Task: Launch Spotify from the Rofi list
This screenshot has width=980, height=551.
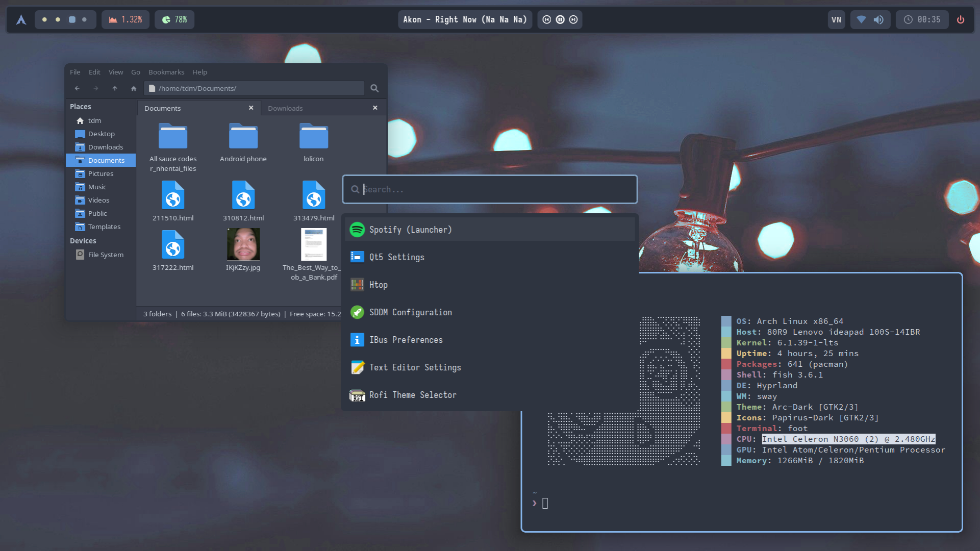Action: (x=410, y=230)
